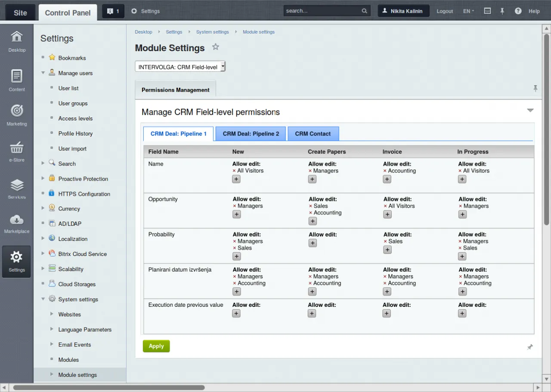Click the green Apply button
Image resolution: width=551 pixels, height=392 pixels.
pos(156,346)
